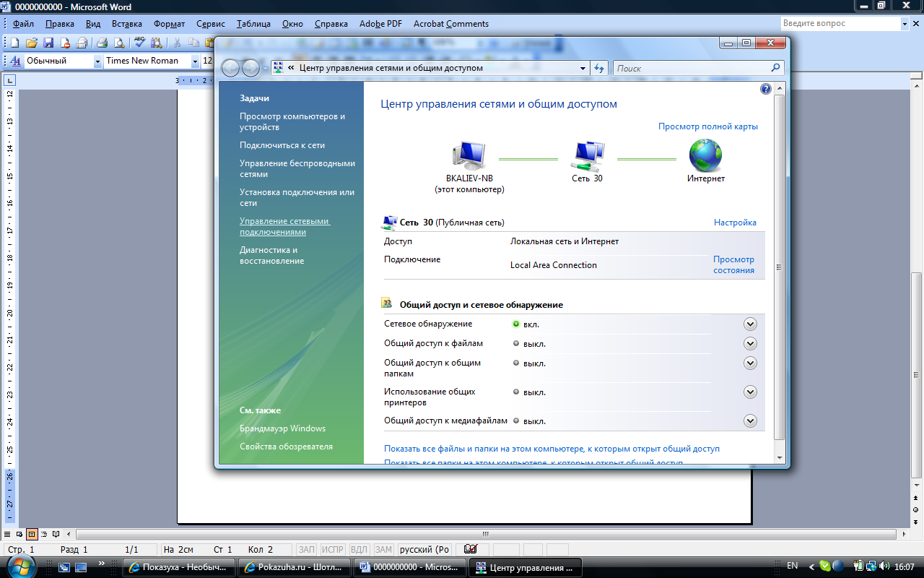Expand Общий доступ к медиафайлам chevron
The height and width of the screenshot is (578, 924).
[x=750, y=421]
